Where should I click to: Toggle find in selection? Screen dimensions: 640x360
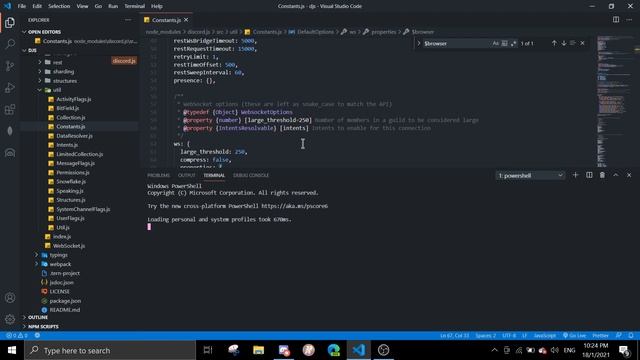[573, 43]
